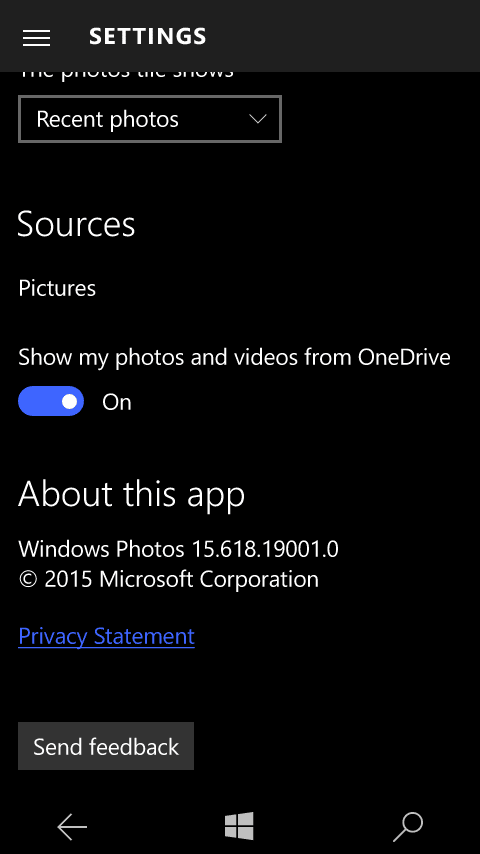This screenshot has height=854, width=480.
Task: Click the 2015 Microsoft Corporation copyright text
Action: (168, 579)
